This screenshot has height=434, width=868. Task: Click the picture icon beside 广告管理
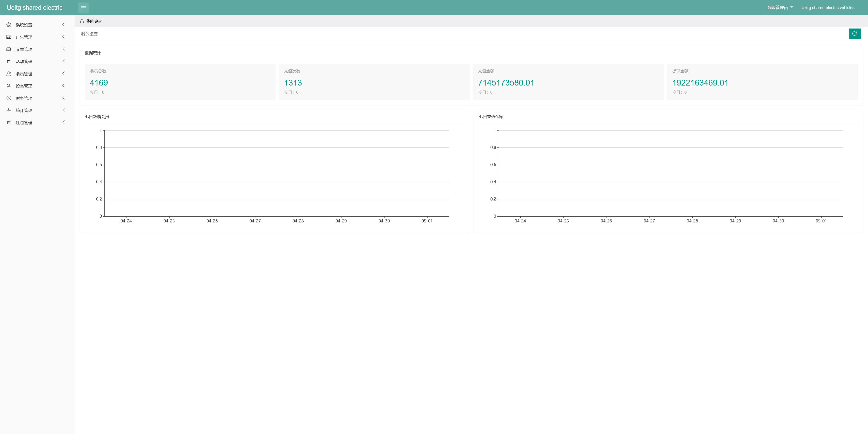[9, 37]
